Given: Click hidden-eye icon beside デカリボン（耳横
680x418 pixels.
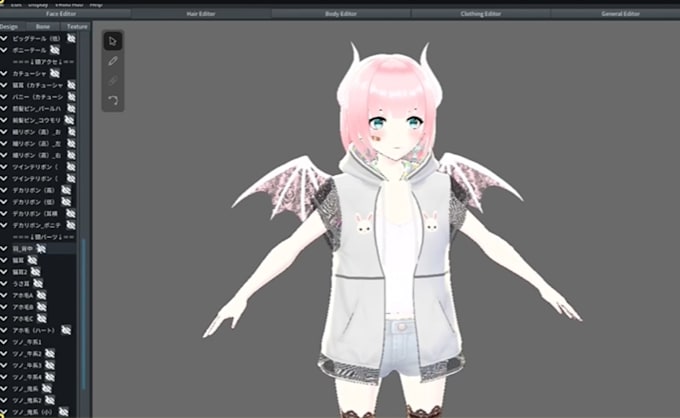Looking at the screenshot, I should (71, 213).
